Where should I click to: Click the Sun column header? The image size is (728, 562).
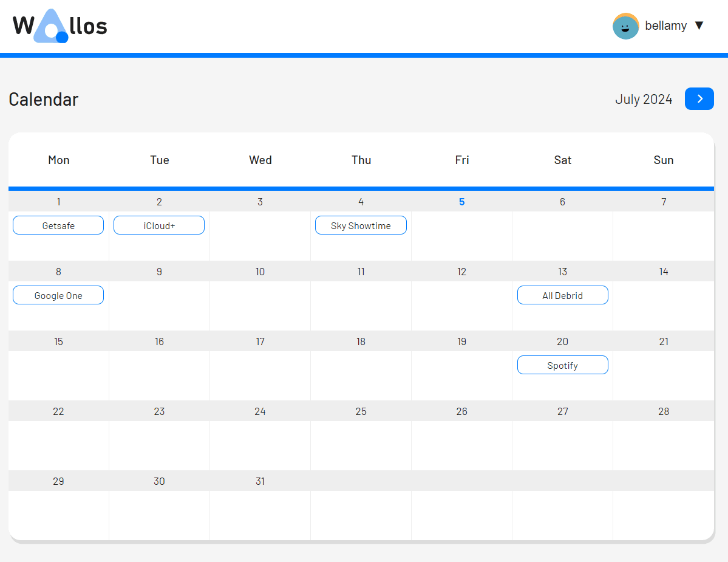coord(663,160)
